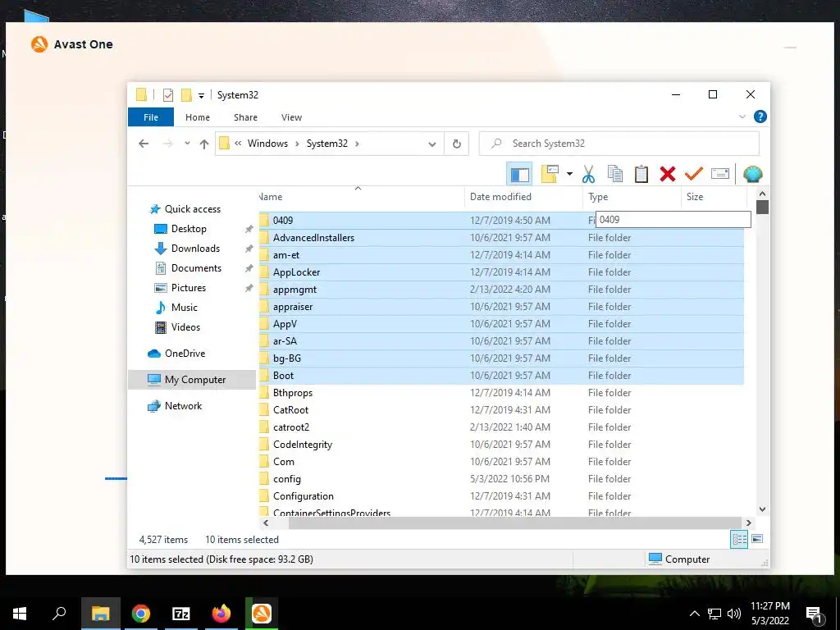Viewport: 840px width, 630px height.
Task: Go back with the back arrow
Action: click(x=144, y=144)
